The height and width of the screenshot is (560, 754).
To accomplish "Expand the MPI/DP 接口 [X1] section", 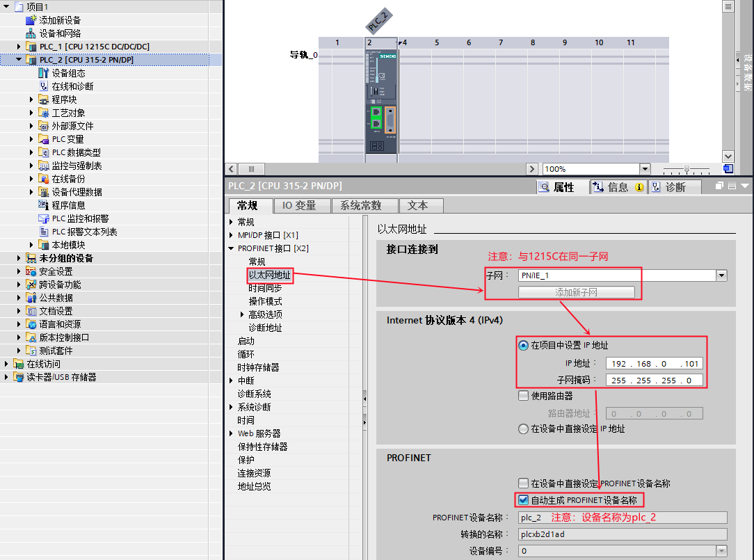I will [231, 235].
